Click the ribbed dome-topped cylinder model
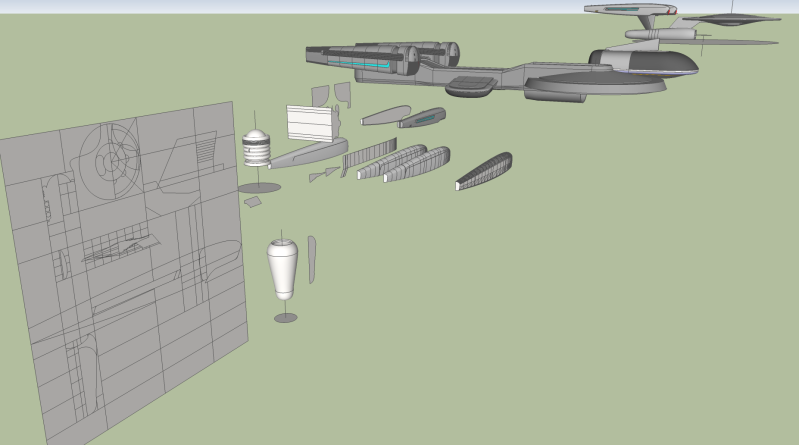 pyautogui.click(x=256, y=148)
